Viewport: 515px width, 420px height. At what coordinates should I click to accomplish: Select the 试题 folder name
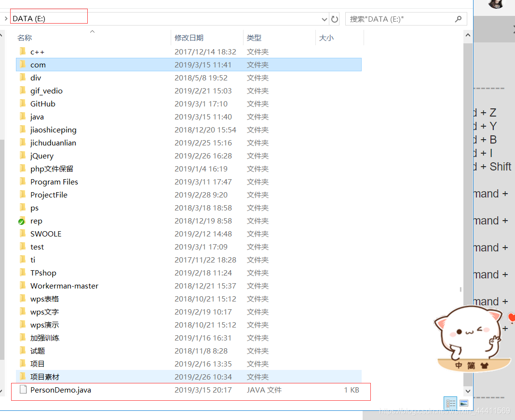[x=38, y=351]
